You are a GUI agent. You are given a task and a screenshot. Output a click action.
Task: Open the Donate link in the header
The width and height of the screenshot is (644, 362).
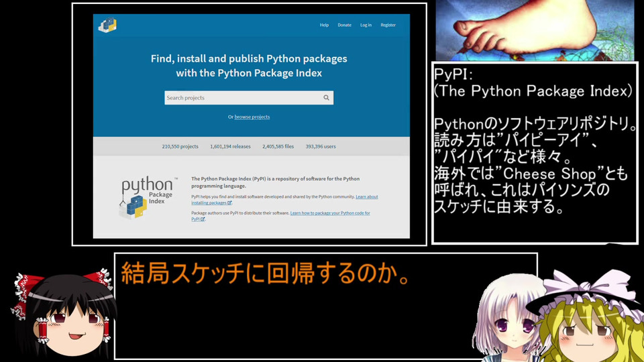(x=344, y=25)
